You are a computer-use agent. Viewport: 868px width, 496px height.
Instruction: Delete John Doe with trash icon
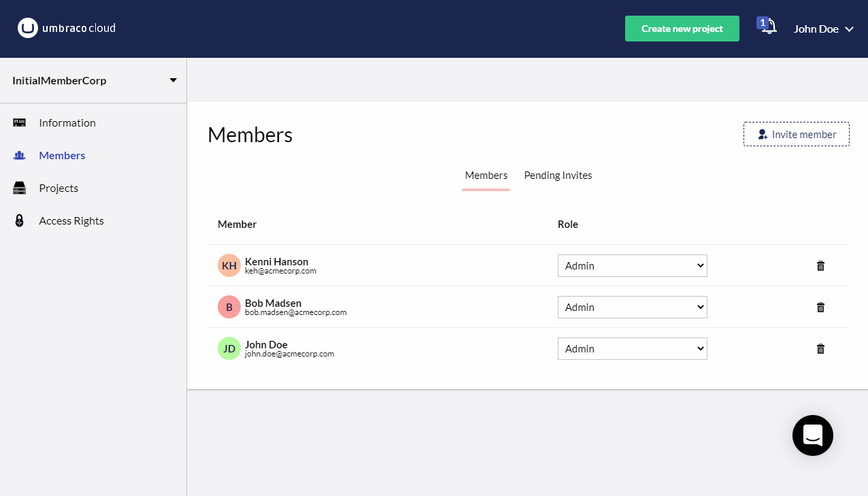point(820,348)
